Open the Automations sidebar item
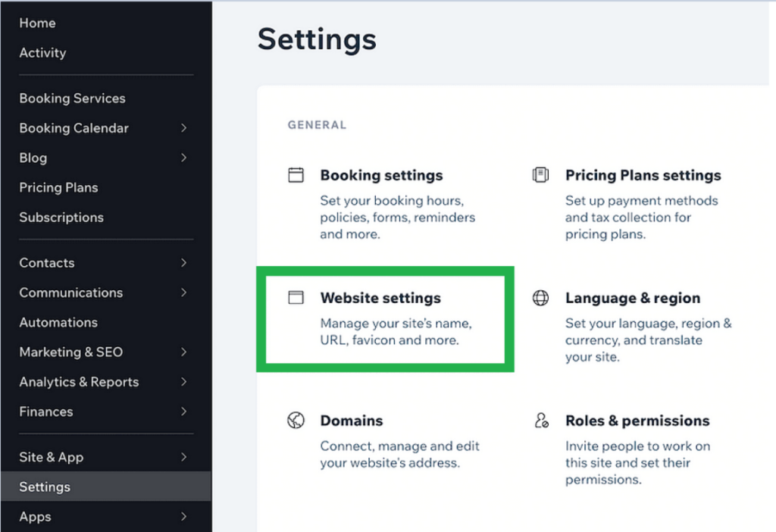The height and width of the screenshot is (532, 776). point(58,323)
